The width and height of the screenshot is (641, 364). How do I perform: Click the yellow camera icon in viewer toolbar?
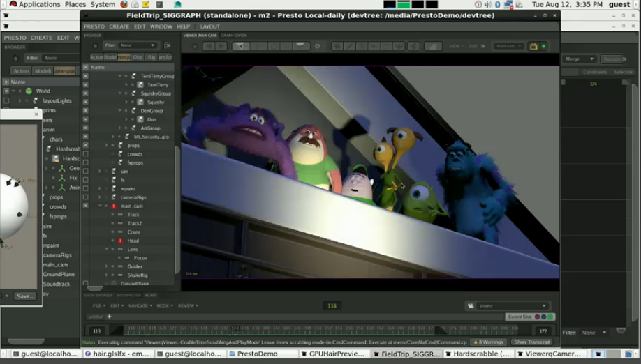tap(533, 46)
